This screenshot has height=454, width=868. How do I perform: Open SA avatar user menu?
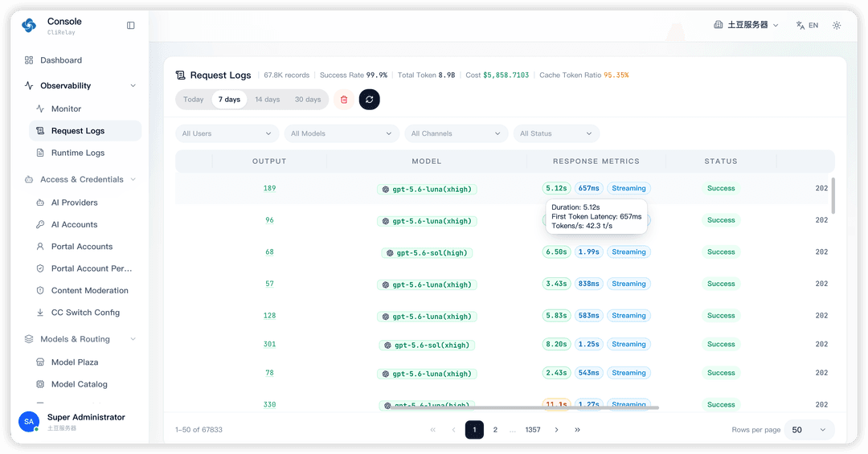(29, 422)
